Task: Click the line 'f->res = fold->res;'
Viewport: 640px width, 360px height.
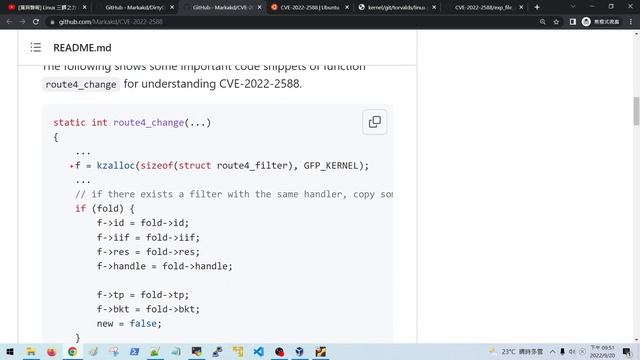Action: click(149, 251)
